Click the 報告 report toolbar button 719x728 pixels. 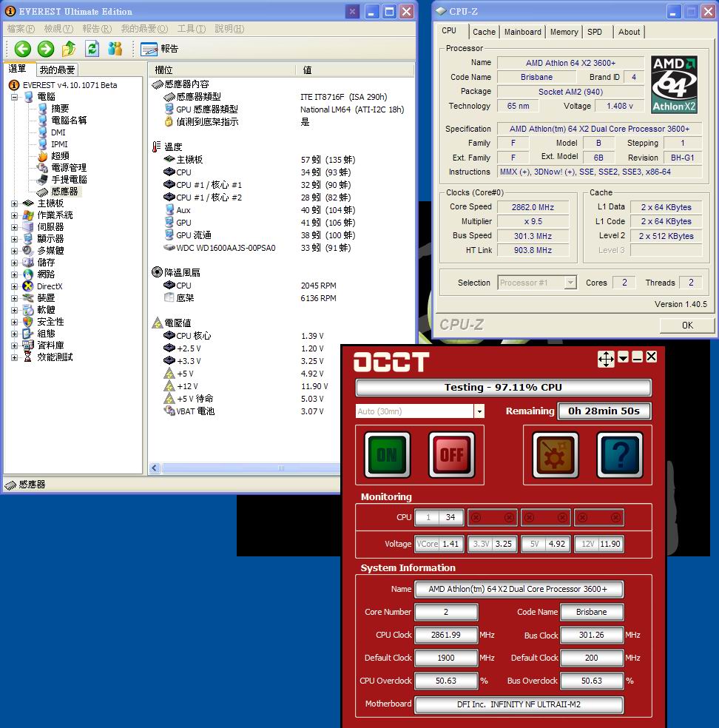(x=160, y=49)
